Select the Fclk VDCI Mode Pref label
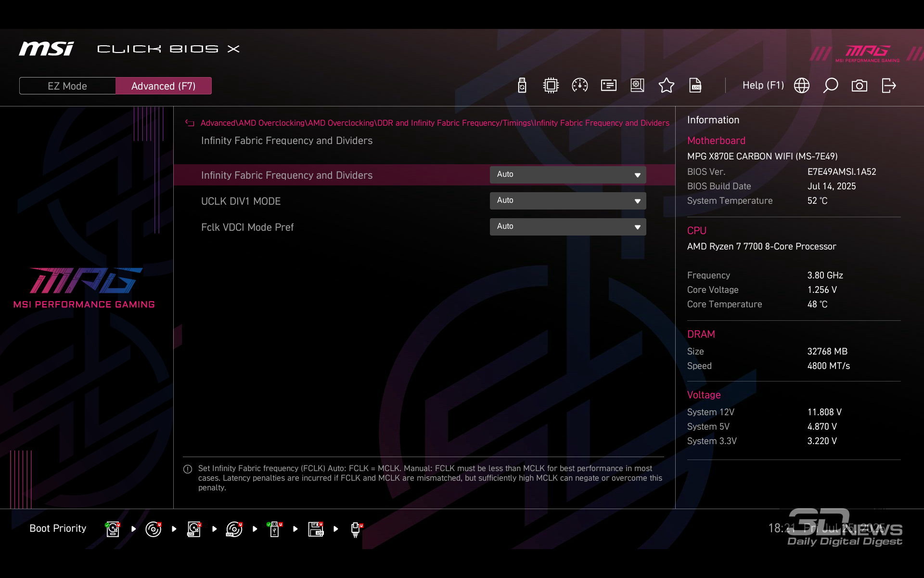 (x=247, y=227)
